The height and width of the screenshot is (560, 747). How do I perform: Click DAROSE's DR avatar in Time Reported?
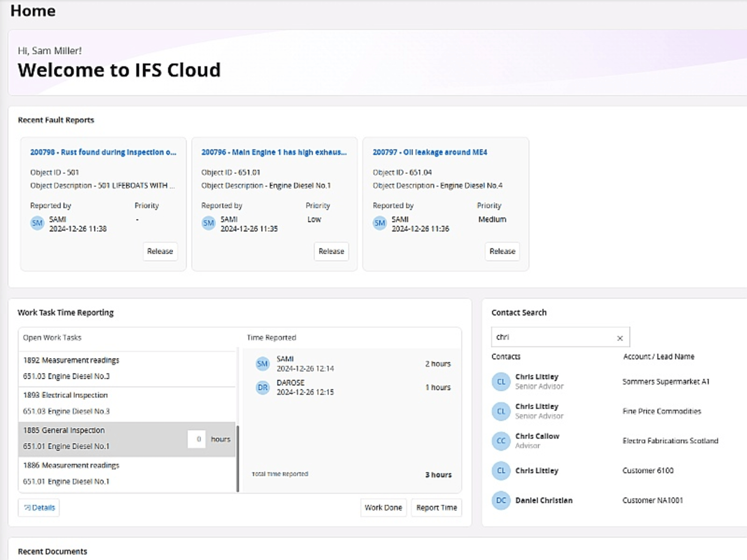262,388
